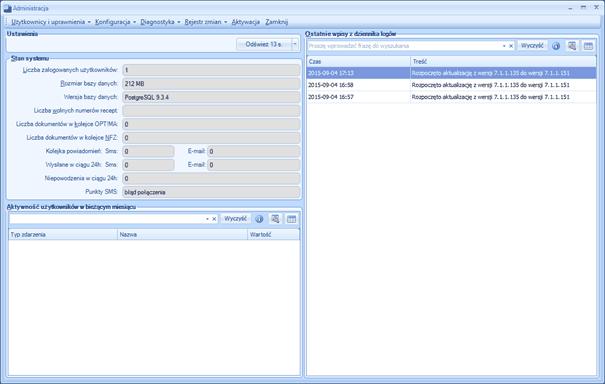The image size is (605, 384).
Task: Click Nazwa column header
Action: pos(183,234)
